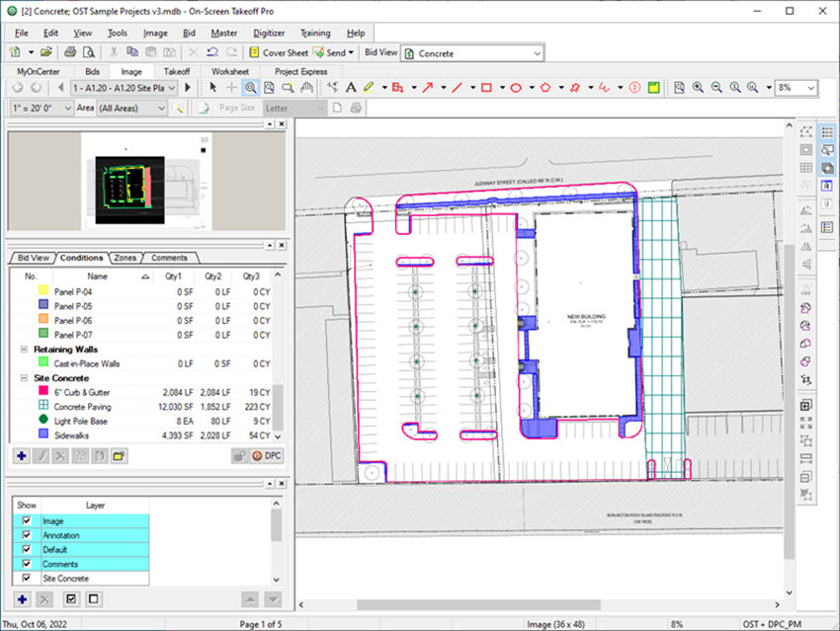
Task: Toggle the Annotation layer visibility
Action: [27, 536]
